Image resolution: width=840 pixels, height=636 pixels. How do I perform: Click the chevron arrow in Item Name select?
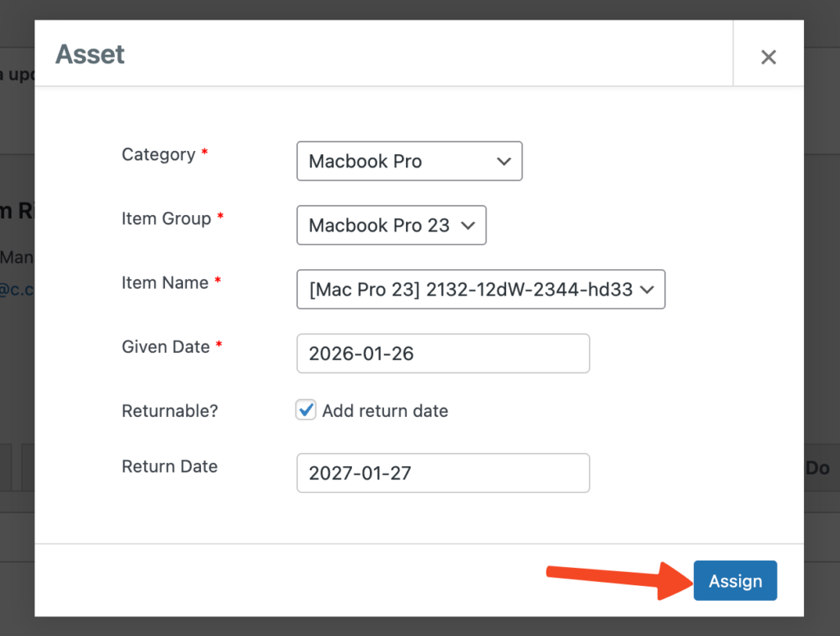(646, 290)
